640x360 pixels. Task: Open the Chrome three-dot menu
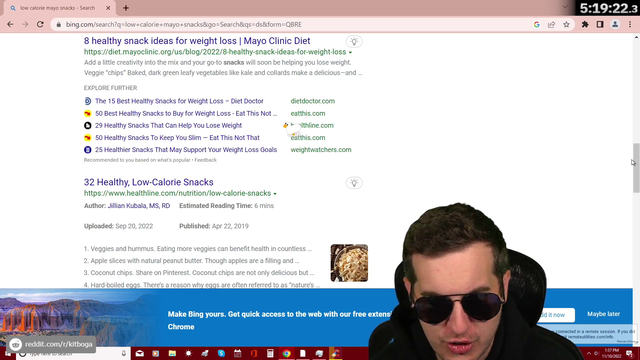[x=630, y=24]
